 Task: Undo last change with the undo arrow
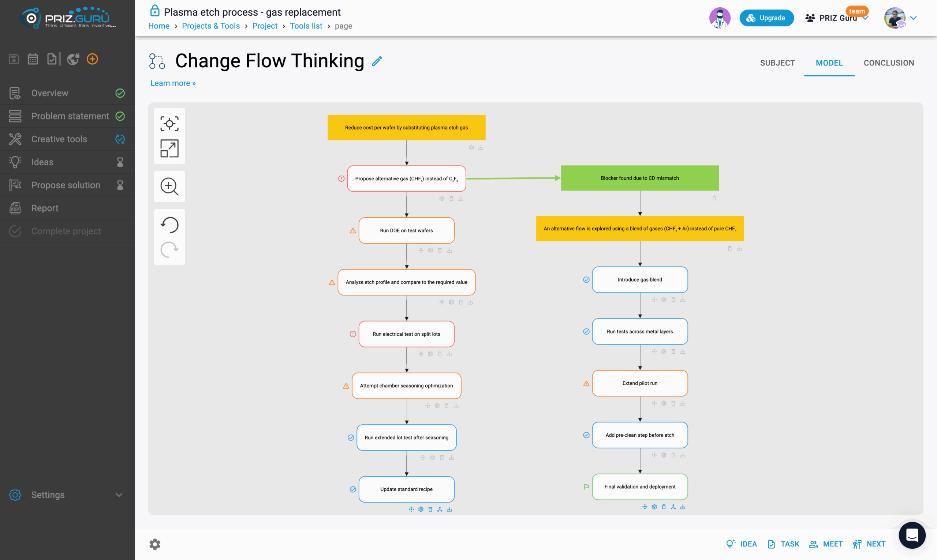point(169,225)
